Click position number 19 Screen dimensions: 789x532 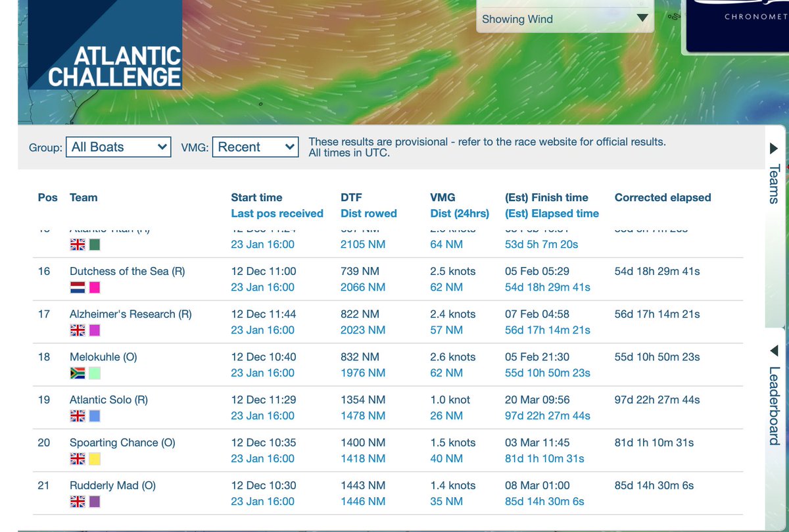pyautogui.click(x=44, y=399)
